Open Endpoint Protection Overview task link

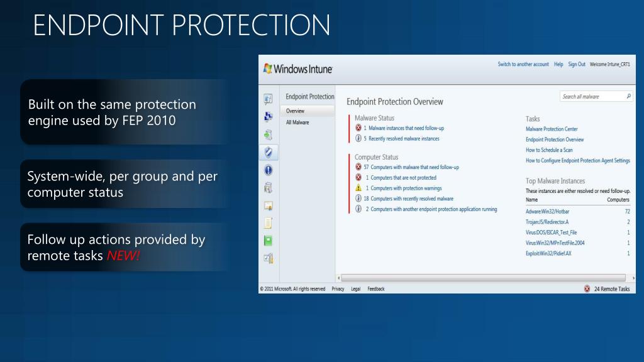click(x=555, y=140)
